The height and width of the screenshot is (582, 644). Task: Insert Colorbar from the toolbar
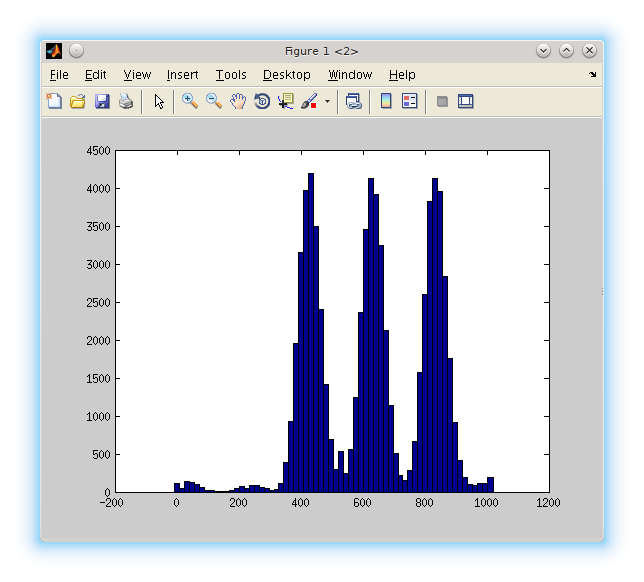pyautogui.click(x=386, y=101)
